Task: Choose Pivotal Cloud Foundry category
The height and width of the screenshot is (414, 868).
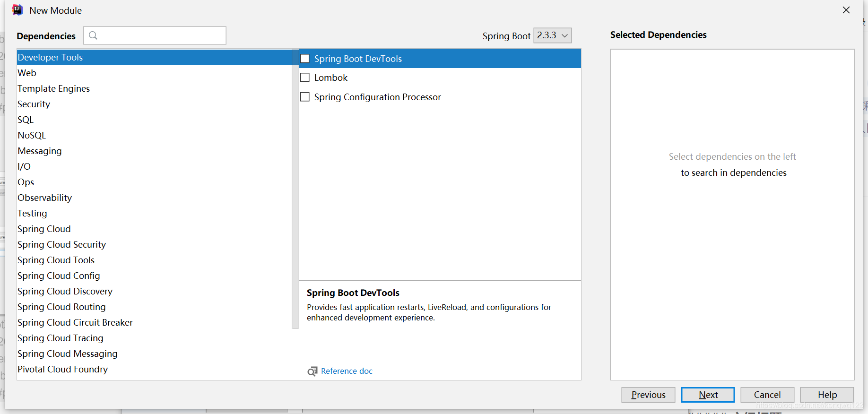Action: click(x=154, y=369)
